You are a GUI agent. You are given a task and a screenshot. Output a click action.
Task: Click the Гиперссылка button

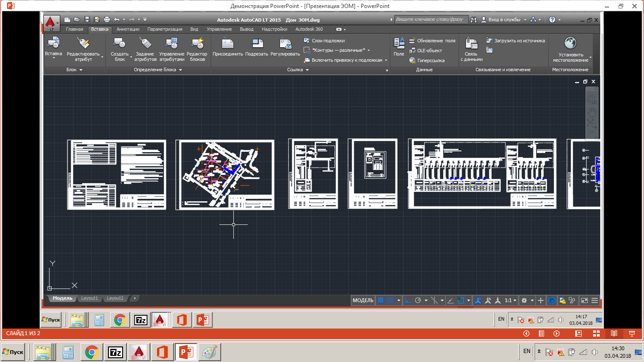click(430, 60)
